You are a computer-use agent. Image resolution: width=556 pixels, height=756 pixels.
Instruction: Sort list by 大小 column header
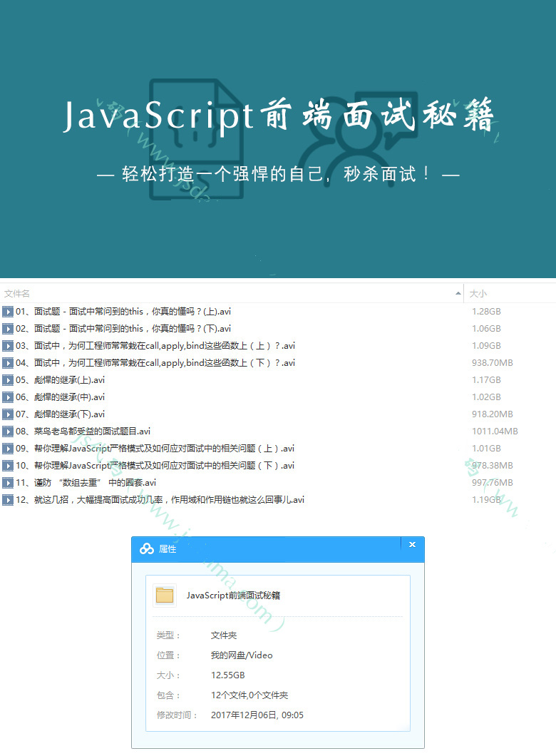[x=478, y=293]
